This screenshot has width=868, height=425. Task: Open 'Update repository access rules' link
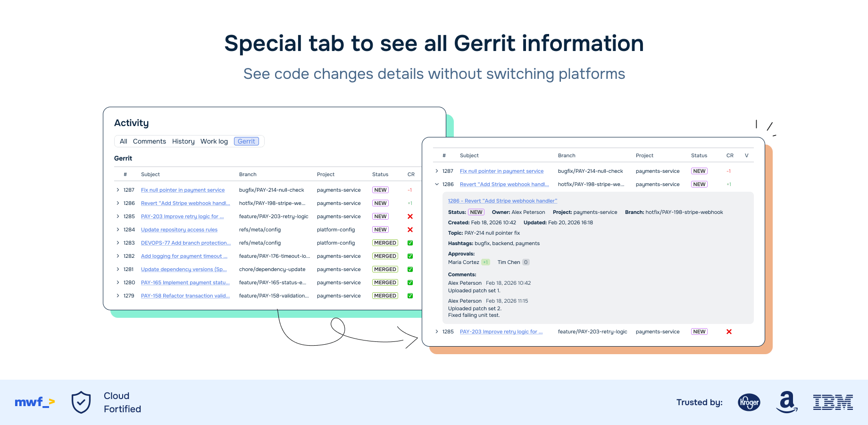point(179,229)
